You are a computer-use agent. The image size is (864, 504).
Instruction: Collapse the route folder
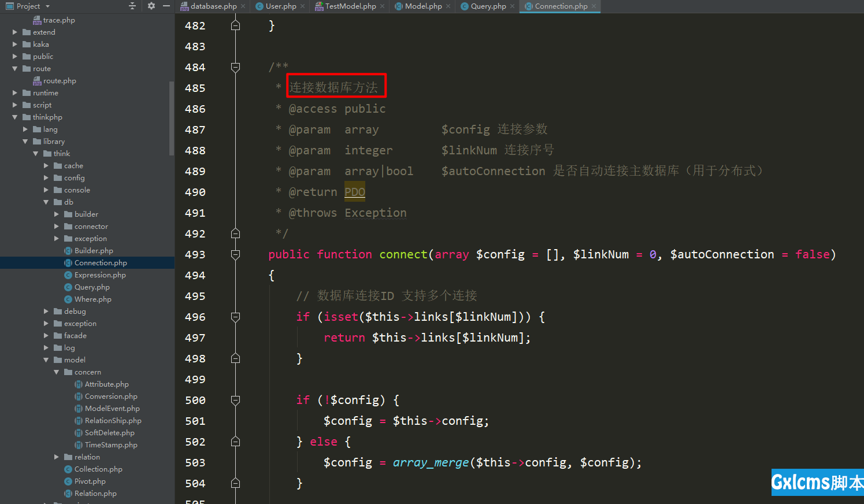[x=15, y=69]
